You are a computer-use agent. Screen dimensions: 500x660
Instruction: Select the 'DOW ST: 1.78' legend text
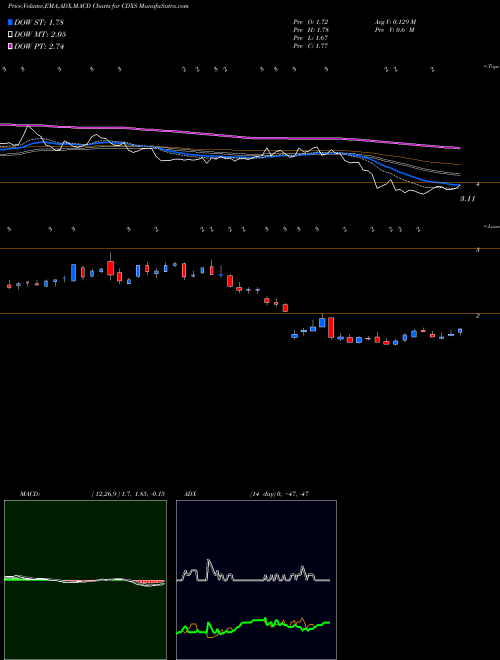(39, 22)
